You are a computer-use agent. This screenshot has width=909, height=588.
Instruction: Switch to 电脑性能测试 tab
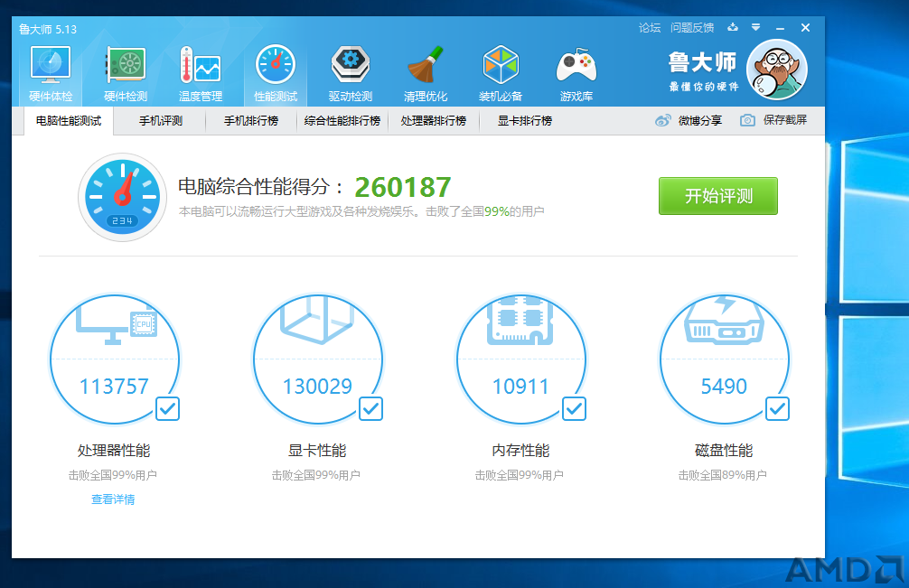69,120
